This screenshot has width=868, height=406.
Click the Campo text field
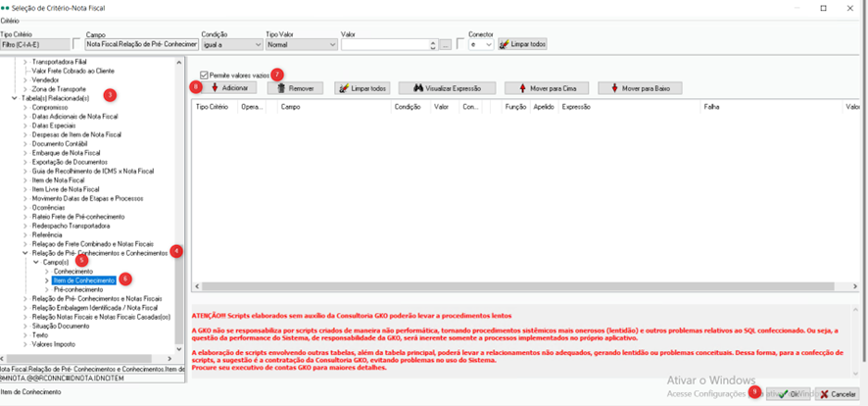(x=141, y=44)
